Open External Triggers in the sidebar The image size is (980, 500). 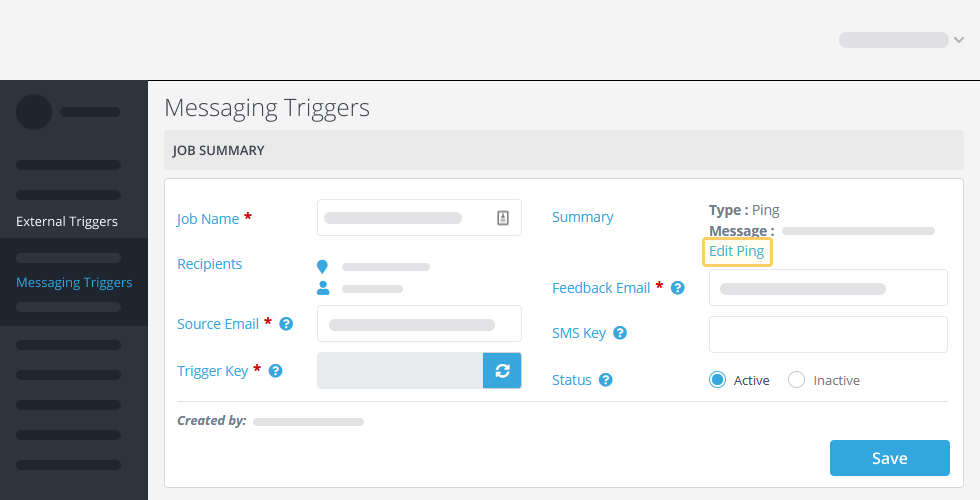pos(67,221)
